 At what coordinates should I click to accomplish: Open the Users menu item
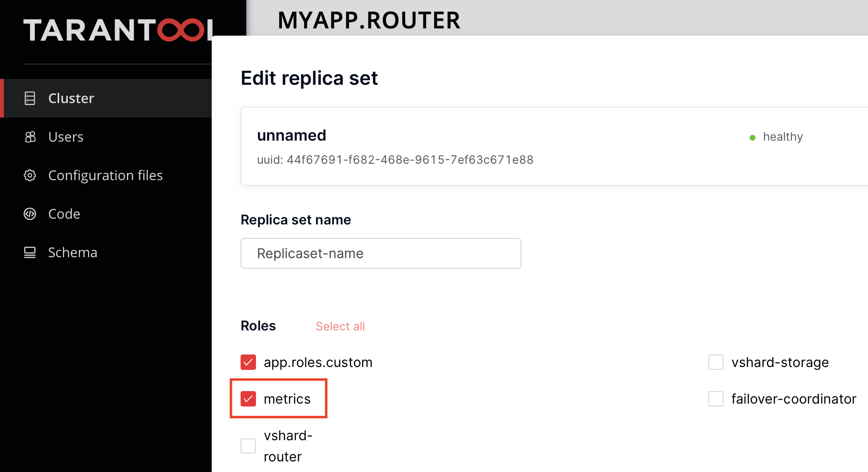[x=106, y=137]
